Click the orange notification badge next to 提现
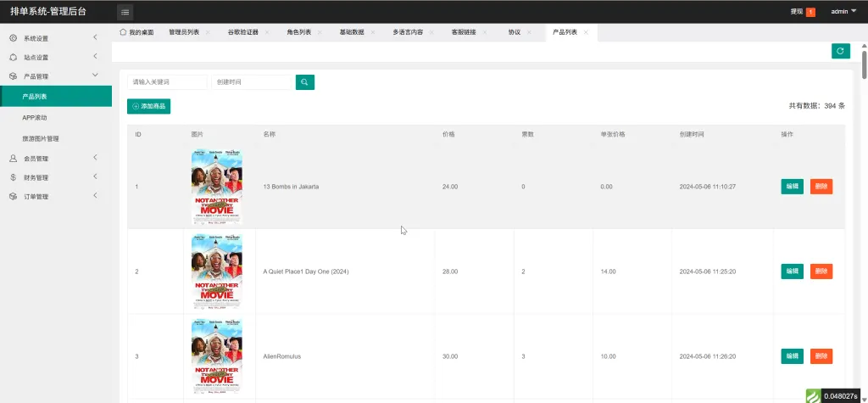This screenshot has width=868, height=403. [810, 12]
